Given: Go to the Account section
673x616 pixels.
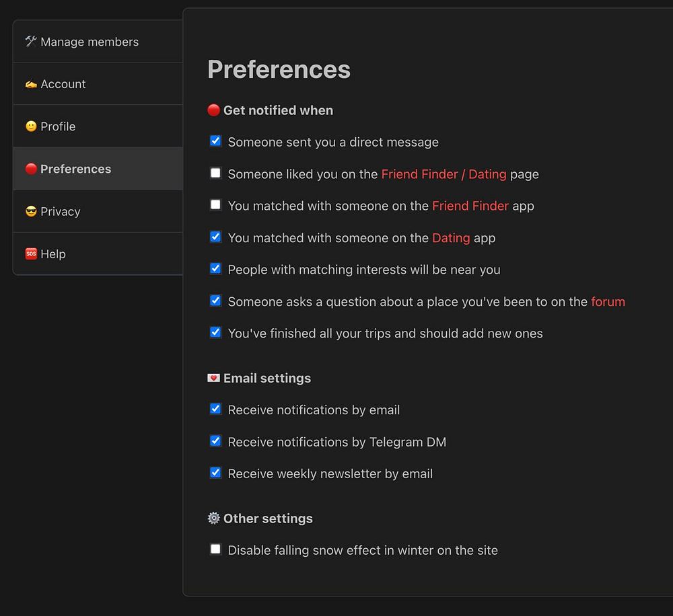Looking at the screenshot, I should 63,84.
